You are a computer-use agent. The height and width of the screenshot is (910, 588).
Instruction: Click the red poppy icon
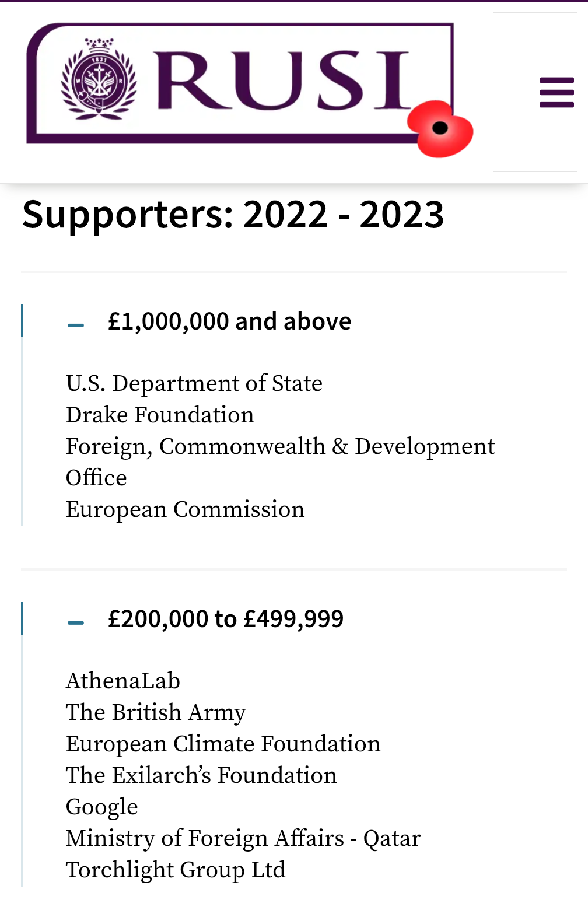point(440,129)
